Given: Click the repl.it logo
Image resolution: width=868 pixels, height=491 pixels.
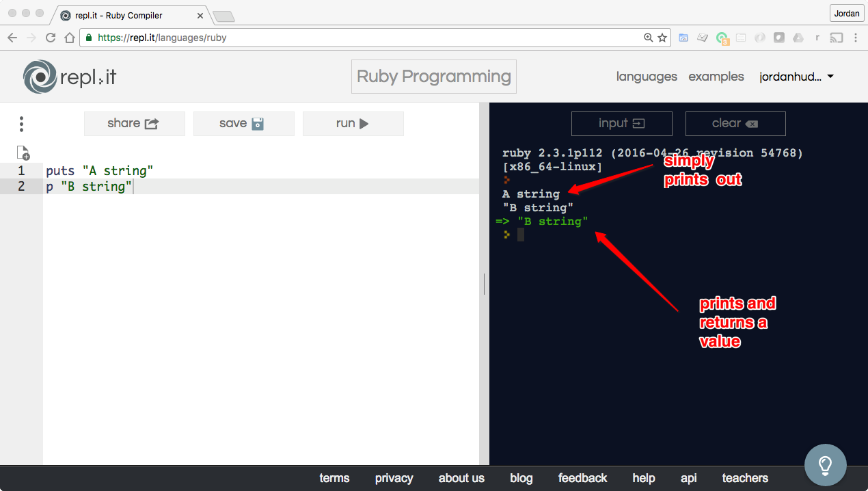Looking at the screenshot, I should pos(70,77).
